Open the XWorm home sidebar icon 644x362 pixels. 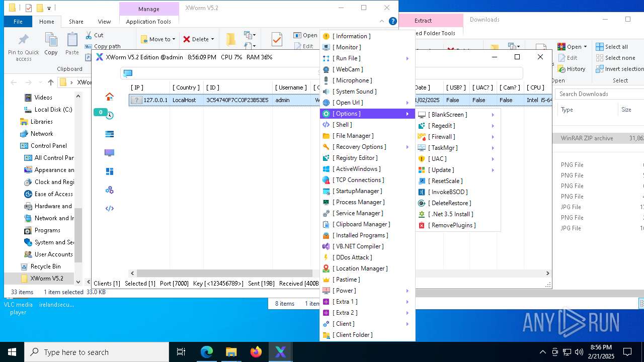(109, 96)
